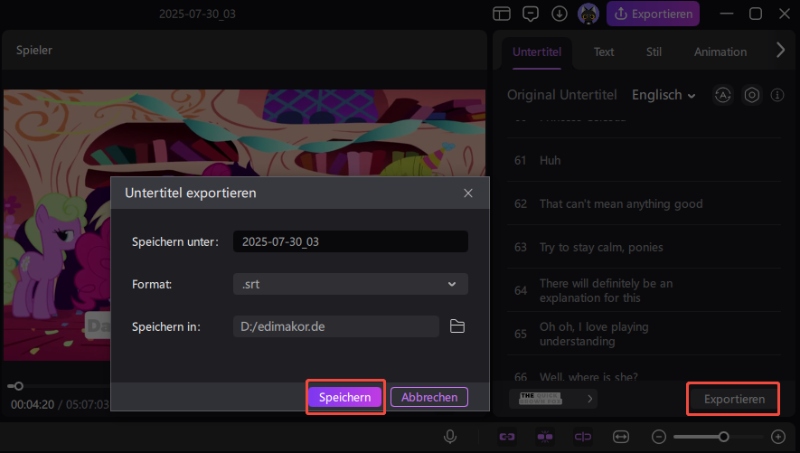The height and width of the screenshot is (453, 800).
Task: Switch to the Animation tab
Action: click(720, 52)
